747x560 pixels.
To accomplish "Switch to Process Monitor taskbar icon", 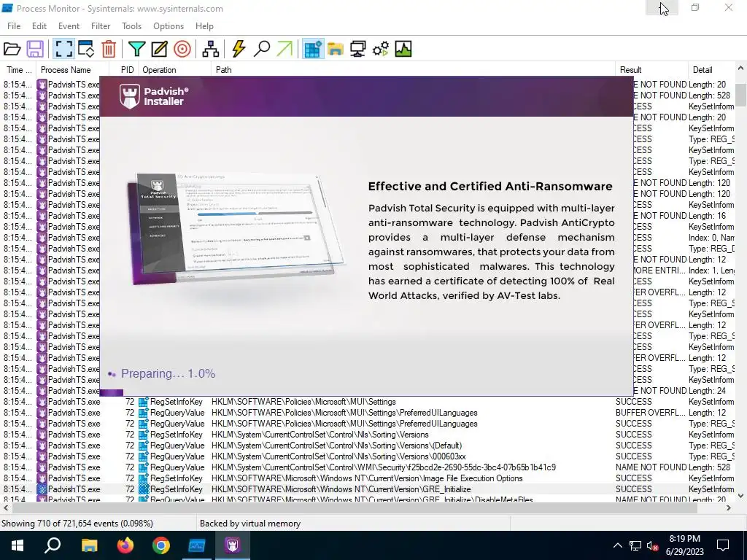I will point(197,545).
